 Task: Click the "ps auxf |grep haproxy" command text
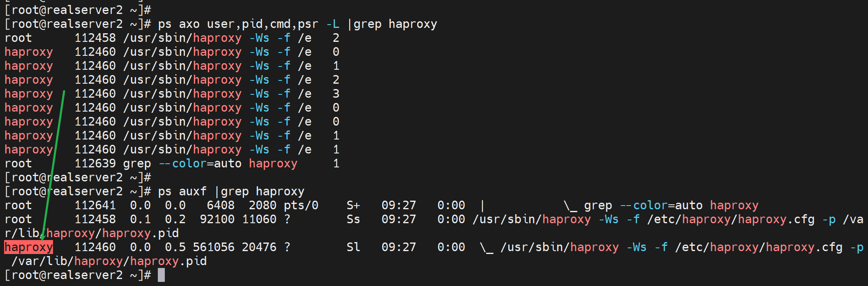click(231, 192)
